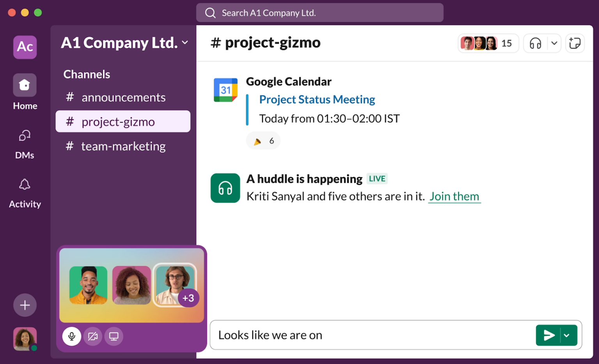Image resolution: width=599 pixels, height=364 pixels.
Task: Click the message input field
Action: [x=351, y=335]
